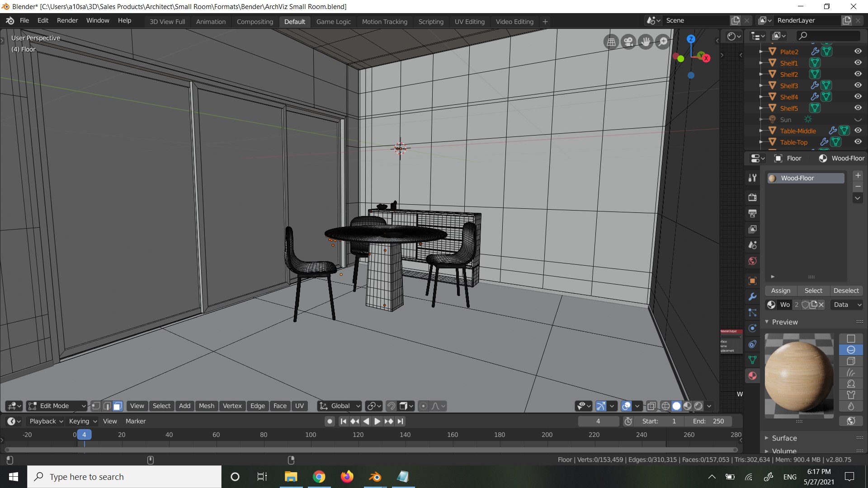
Task: Open the Keying dropdown in timeline
Action: (83, 421)
